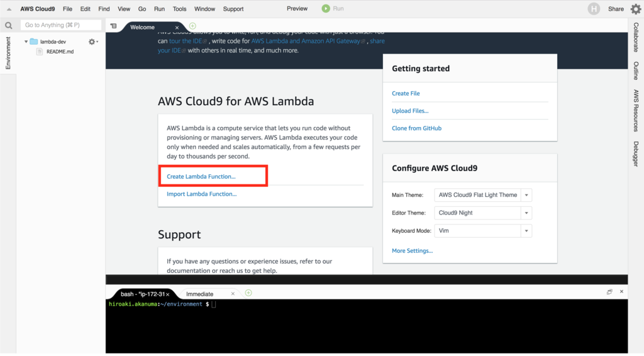Click the Preview button
This screenshot has width=644, height=356.
[297, 9]
